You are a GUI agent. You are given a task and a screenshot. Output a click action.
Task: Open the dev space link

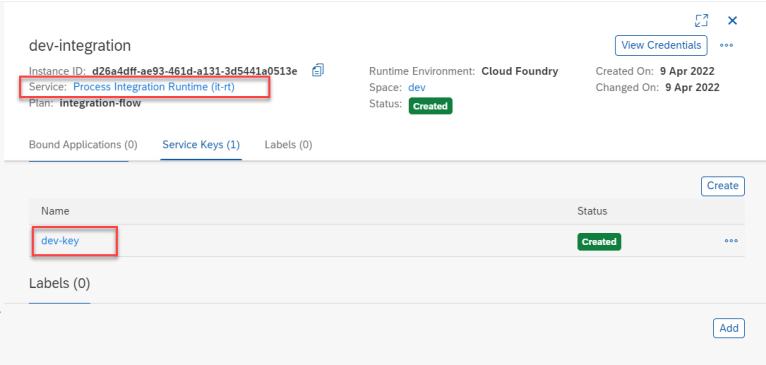(x=417, y=87)
